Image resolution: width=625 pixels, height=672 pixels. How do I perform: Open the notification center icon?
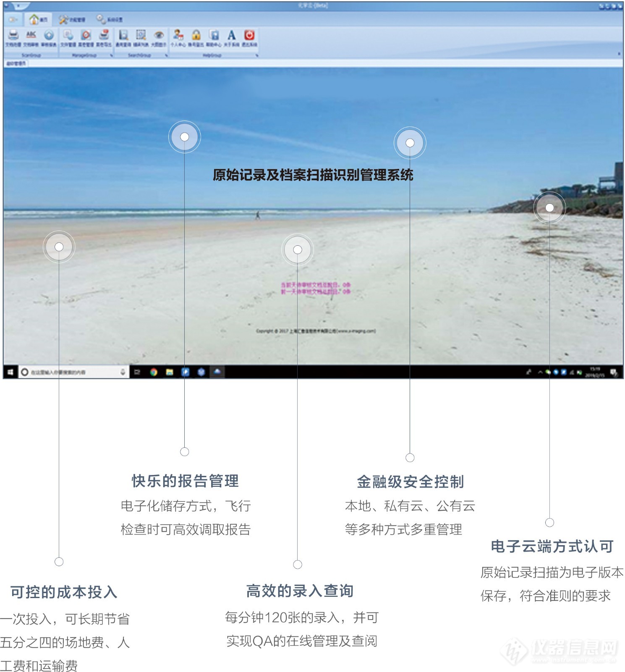tap(614, 372)
